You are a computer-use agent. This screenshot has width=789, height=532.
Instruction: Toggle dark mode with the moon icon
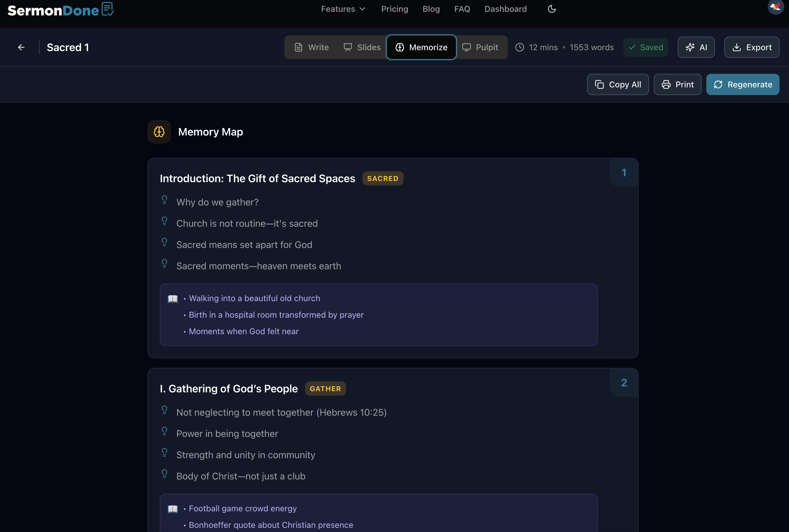point(551,9)
